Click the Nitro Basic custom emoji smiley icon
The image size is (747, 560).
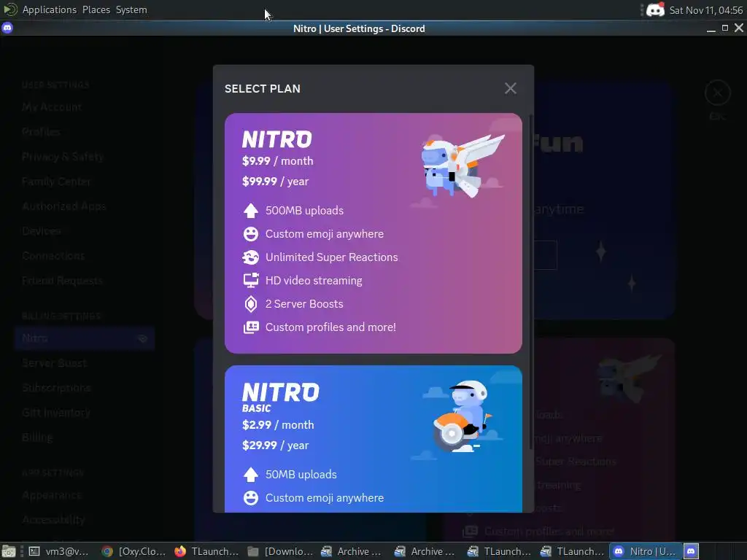point(251,497)
